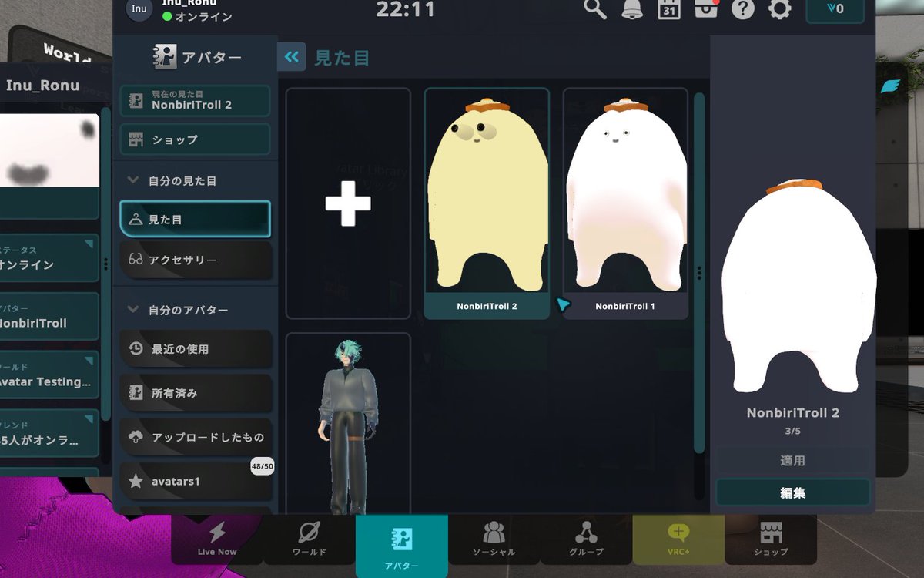Click the 適用 apply button

click(792, 460)
